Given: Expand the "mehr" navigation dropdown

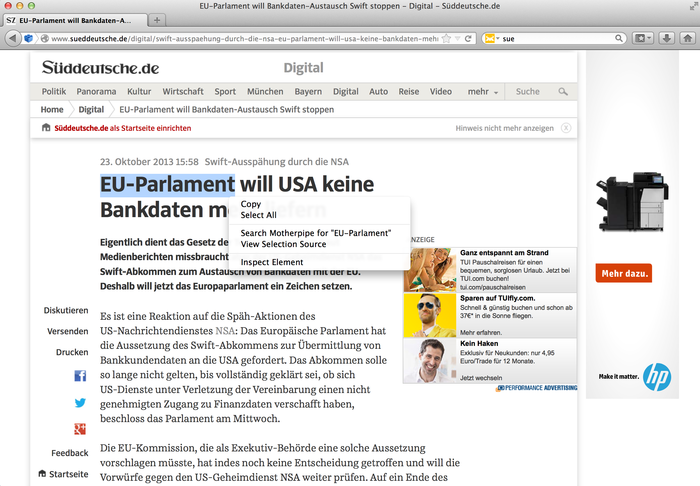Looking at the screenshot, I should tap(483, 91).
